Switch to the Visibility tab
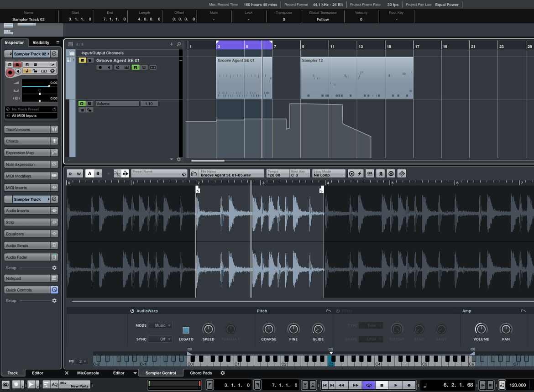 pos(41,42)
